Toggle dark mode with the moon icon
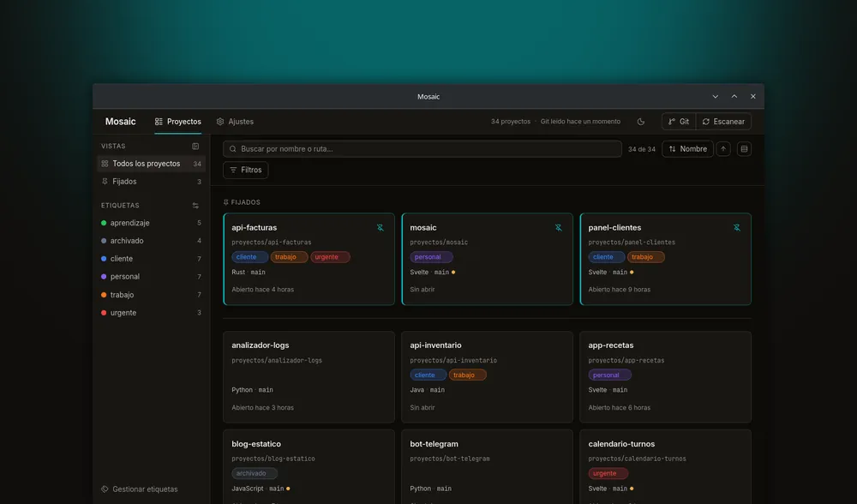Viewport: 857px width, 504px height. (x=640, y=122)
